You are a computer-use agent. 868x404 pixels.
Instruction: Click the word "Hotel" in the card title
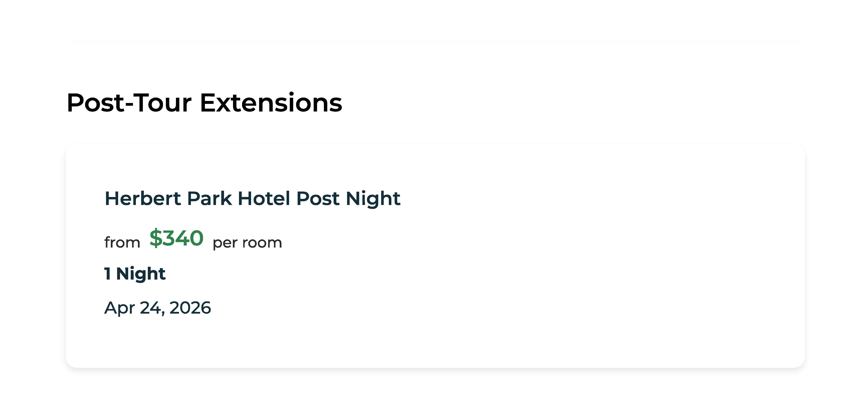point(264,198)
